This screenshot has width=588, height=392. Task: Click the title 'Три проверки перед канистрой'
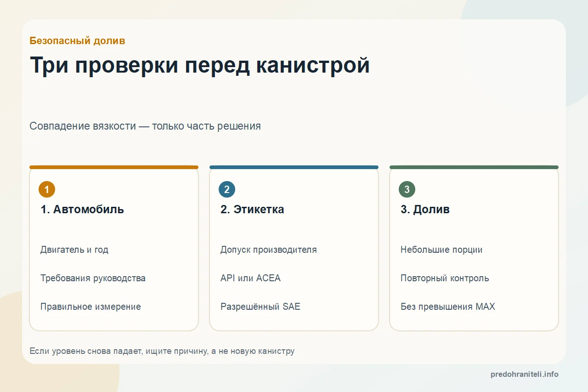pyautogui.click(x=200, y=65)
